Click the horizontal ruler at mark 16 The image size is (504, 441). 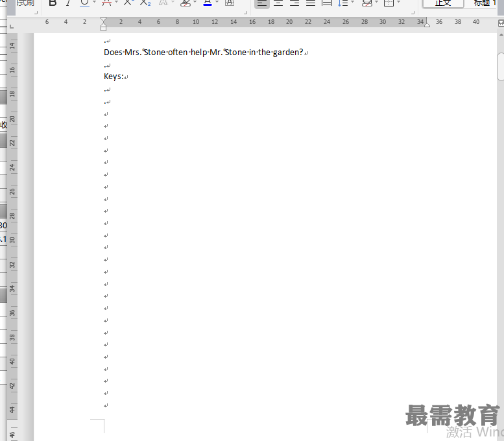252,22
